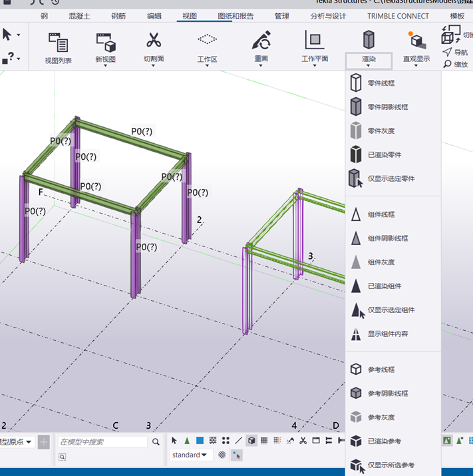Toggle the scissors cuts selection switch

click(303, 441)
